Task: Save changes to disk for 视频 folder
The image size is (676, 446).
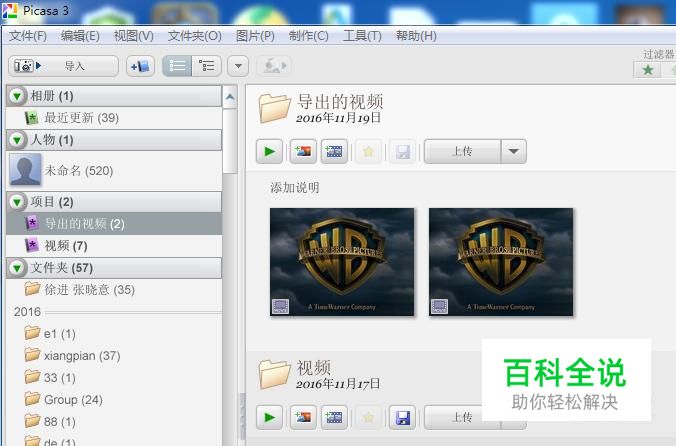Action: [403, 417]
